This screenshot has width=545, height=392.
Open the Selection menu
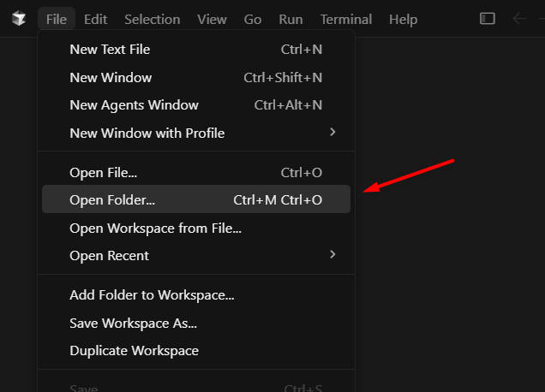pos(153,19)
